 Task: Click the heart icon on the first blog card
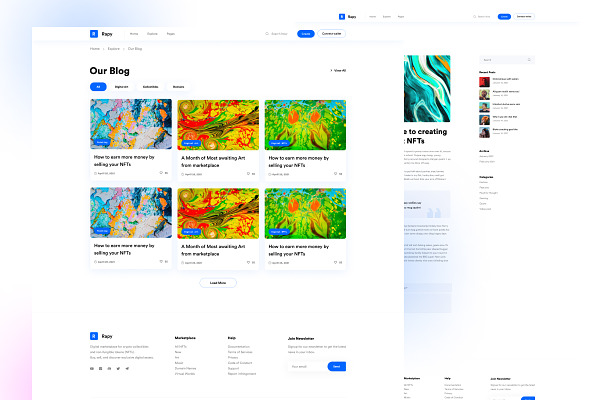tap(161, 173)
